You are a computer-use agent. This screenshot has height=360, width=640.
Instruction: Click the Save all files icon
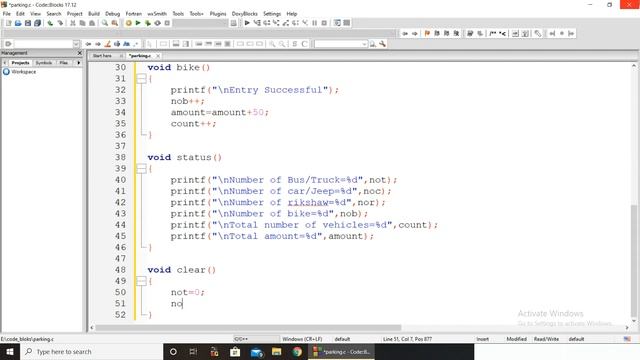38,23
